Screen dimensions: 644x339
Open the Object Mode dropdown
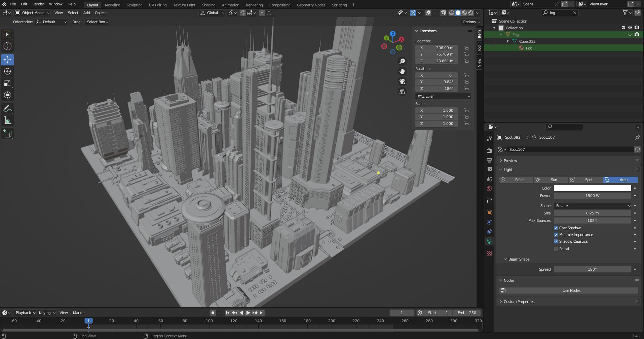pyautogui.click(x=32, y=13)
